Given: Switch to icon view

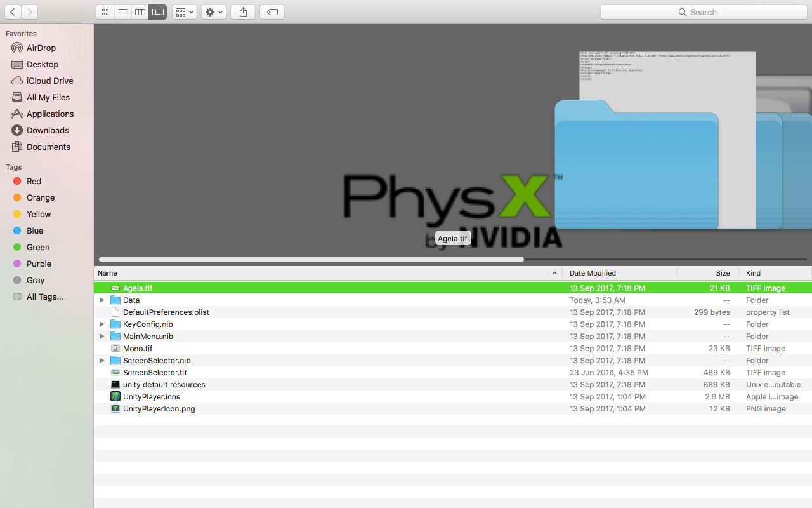Looking at the screenshot, I should [105, 12].
